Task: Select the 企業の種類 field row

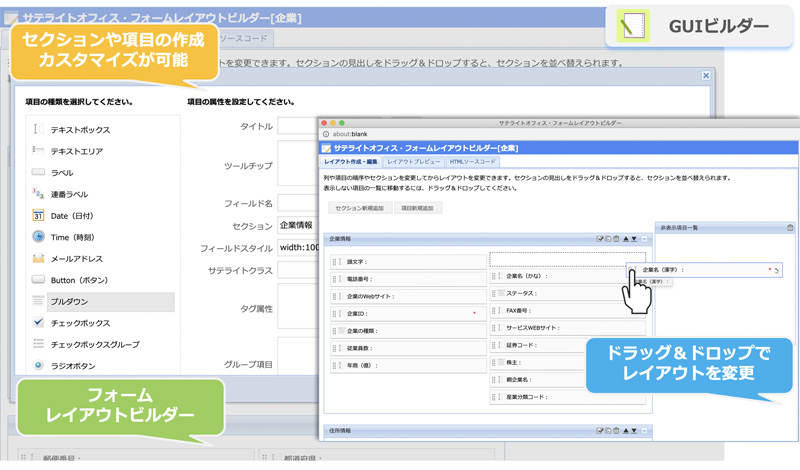Action: (408, 331)
